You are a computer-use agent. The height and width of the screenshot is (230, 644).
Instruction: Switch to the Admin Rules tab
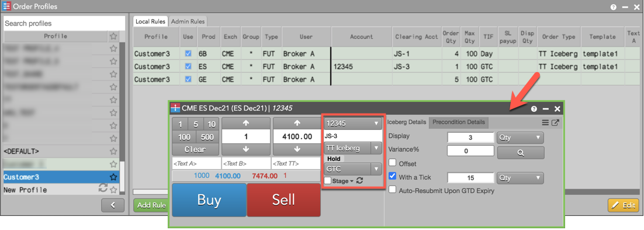(x=187, y=22)
